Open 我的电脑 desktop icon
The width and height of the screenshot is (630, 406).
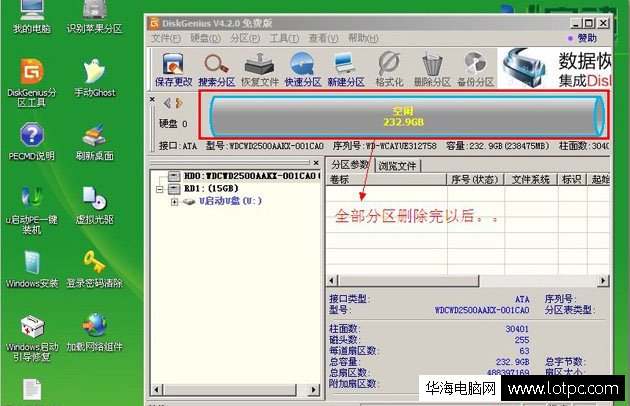(32, 16)
